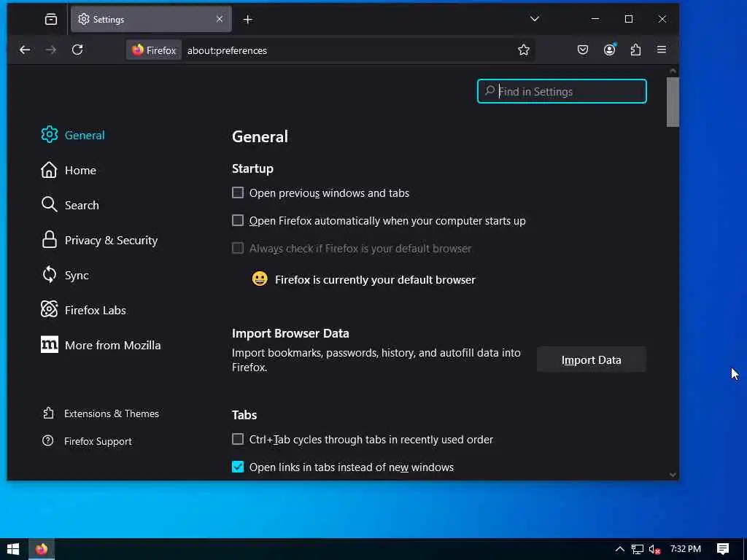Enable Open previous windows and tabs
The width and height of the screenshot is (747, 560).
click(x=238, y=192)
